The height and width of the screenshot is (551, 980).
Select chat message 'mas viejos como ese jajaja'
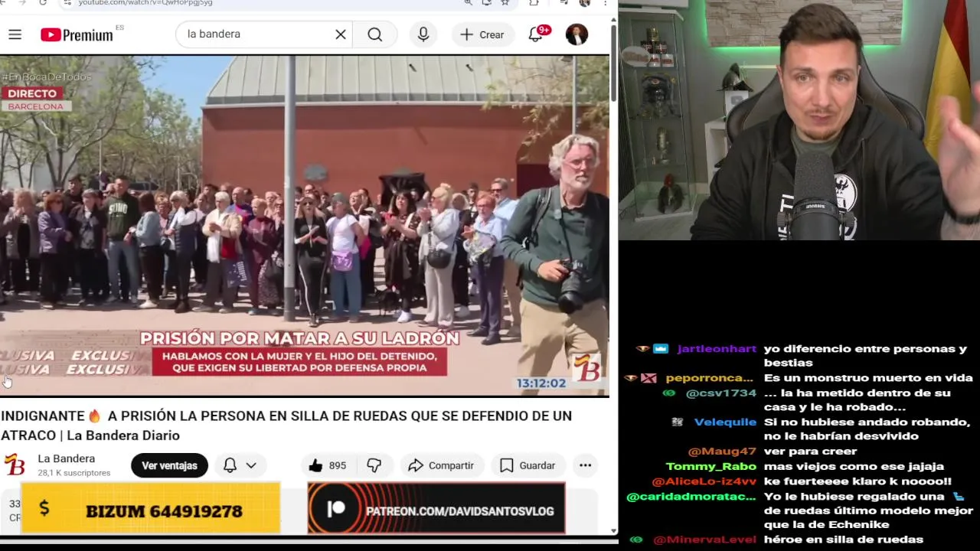click(x=854, y=467)
